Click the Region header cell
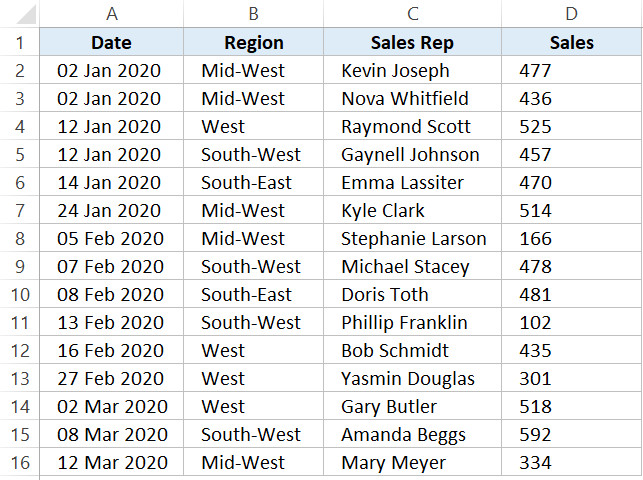 tap(253, 43)
